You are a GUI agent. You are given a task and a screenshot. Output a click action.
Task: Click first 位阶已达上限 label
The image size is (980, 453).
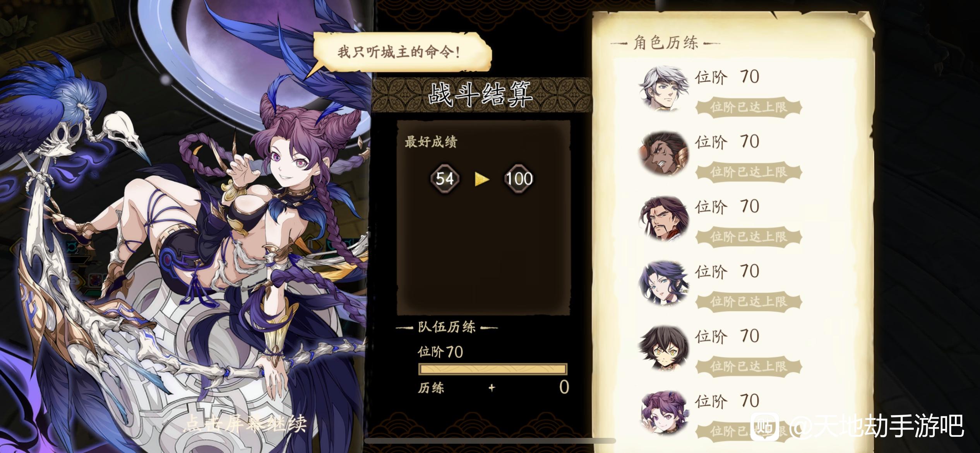[x=749, y=107]
